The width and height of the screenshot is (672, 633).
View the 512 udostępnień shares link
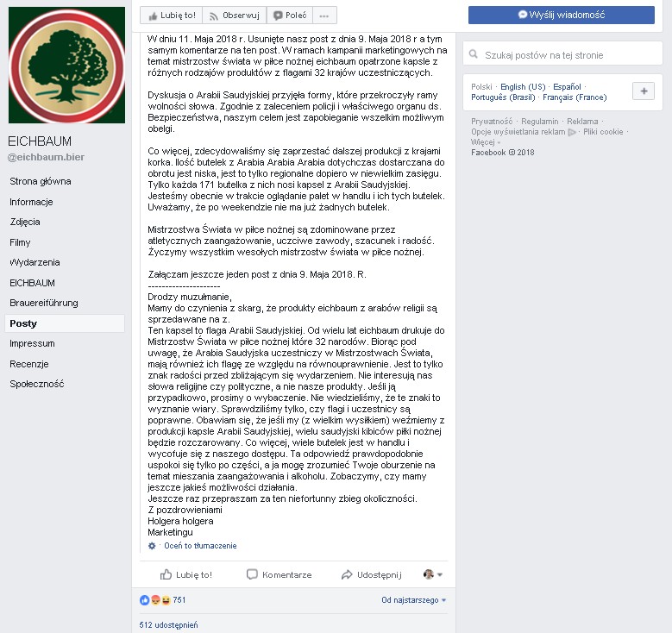[168, 625]
